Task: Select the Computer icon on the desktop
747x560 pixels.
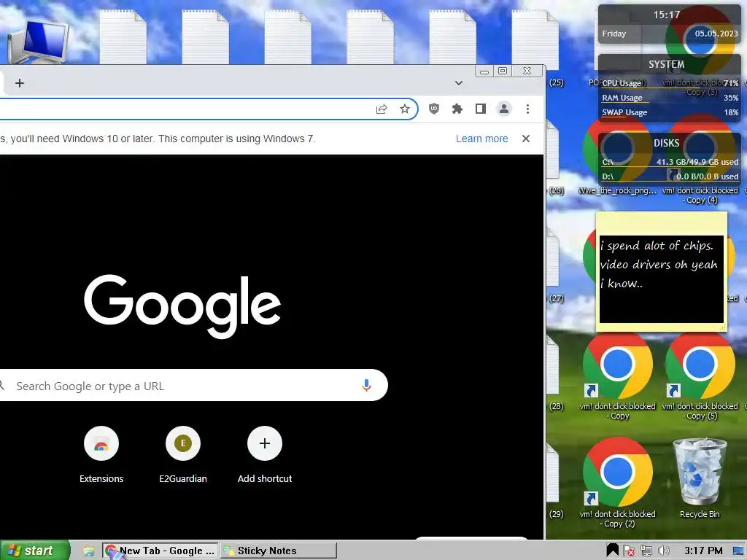Action: click(x=38, y=42)
